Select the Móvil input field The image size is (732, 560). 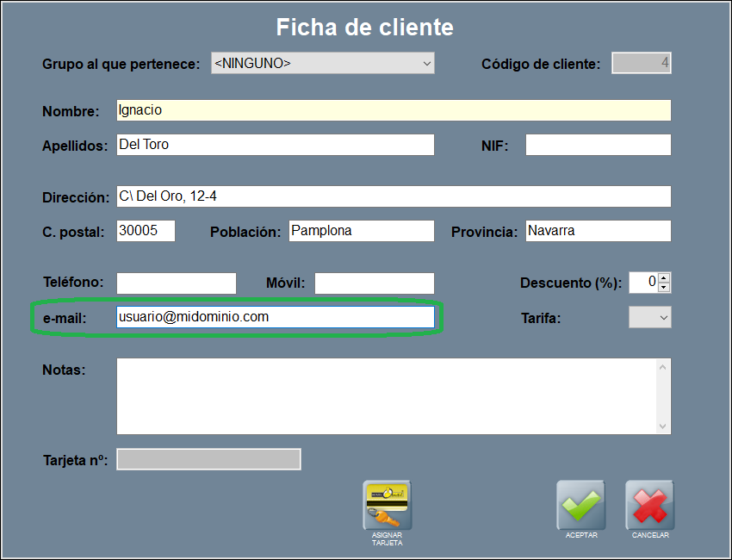point(374,283)
